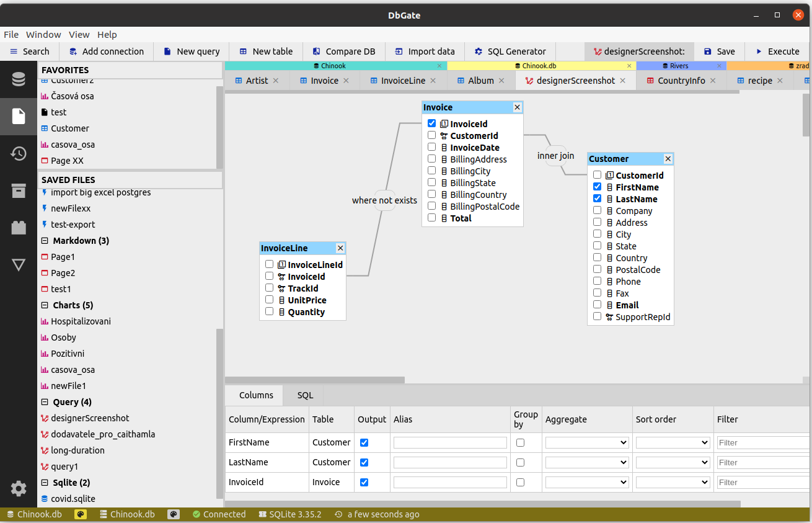Image resolution: width=812 pixels, height=523 pixels.
Task: Close the Customer table in designer
Action: [668, 159]
